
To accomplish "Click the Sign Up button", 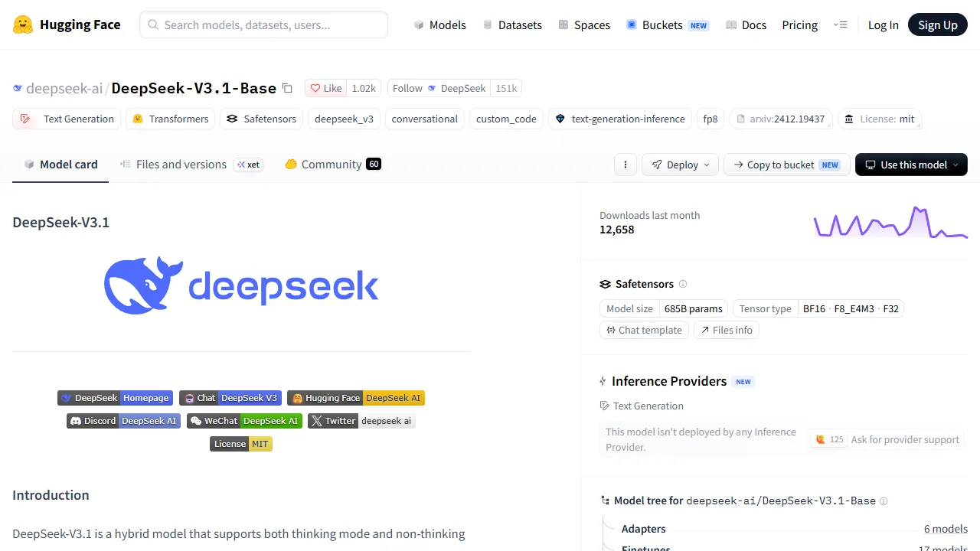I will click(x=938, y=24).
